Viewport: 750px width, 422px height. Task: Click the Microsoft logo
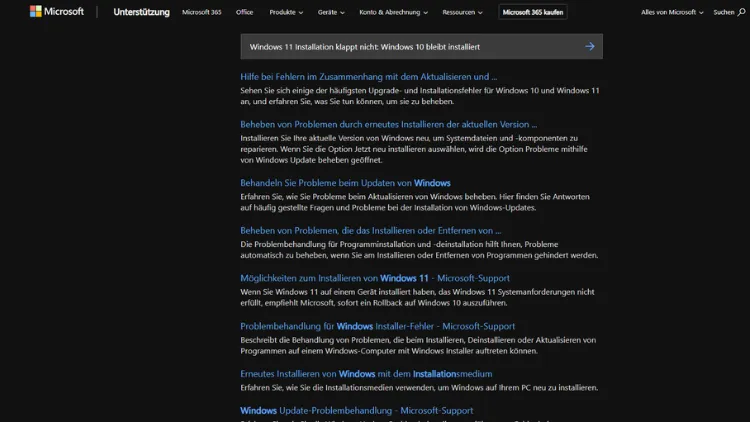(56, 11)
